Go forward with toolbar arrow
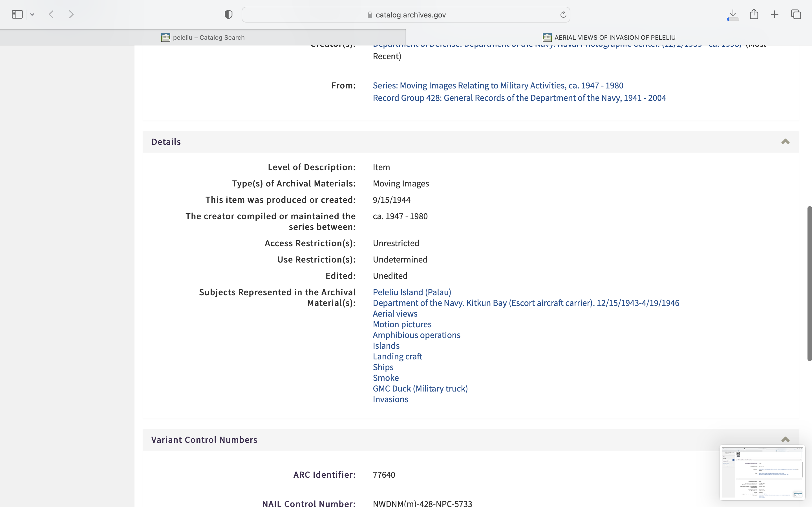Image resolution: width=812 pixels, height=507 pixels. coord(71,14)
